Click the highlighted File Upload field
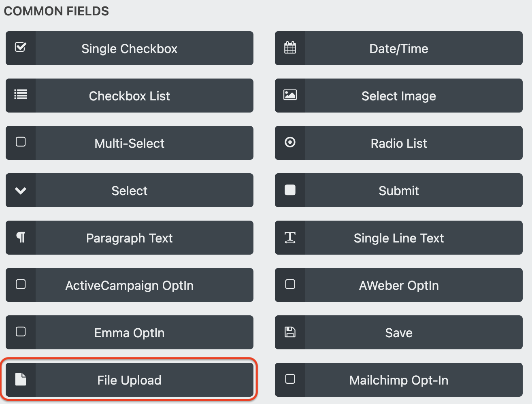Viewport: 532px width, 404px height. pos(130,380)
